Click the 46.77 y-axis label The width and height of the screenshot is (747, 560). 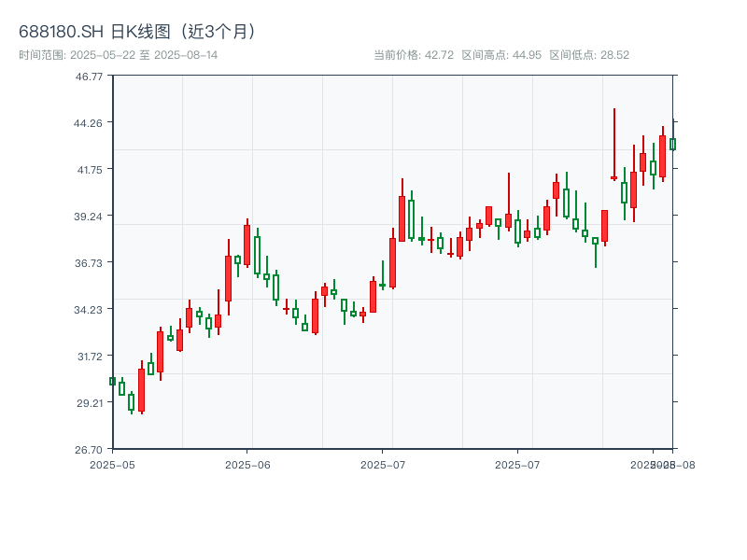point(90,76)
